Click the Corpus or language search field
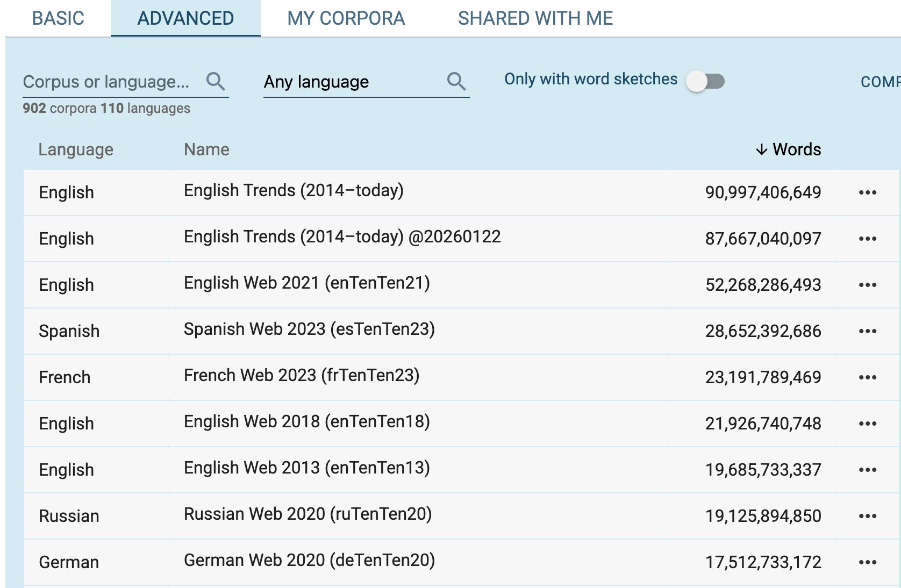The width and height of the screenshot is (901, 588). pyautogui.click(x=126, y=82)
